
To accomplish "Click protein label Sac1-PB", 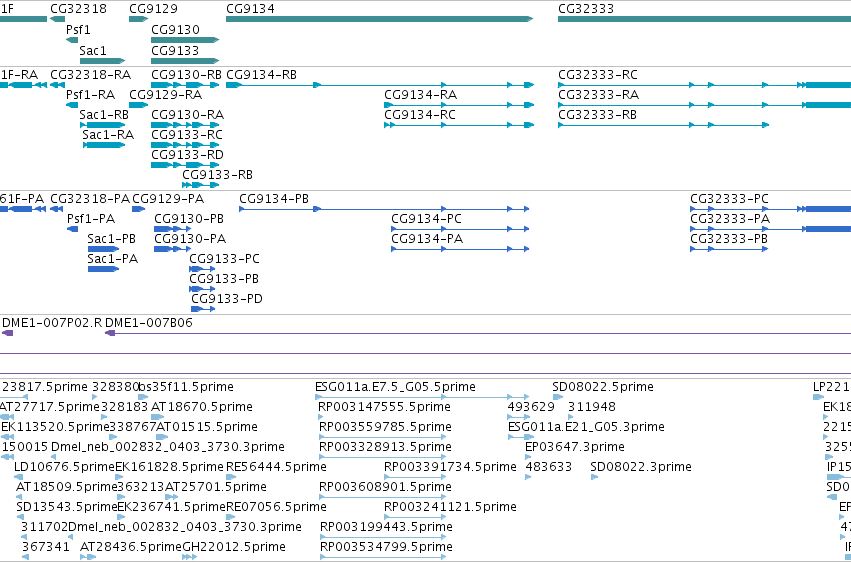I will 112,239.
